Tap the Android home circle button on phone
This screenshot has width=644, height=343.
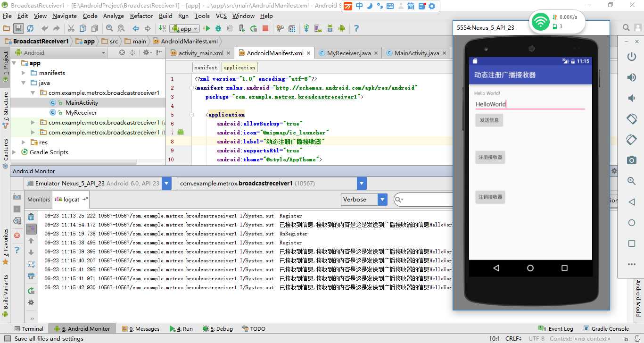click(x=530, y=268)
